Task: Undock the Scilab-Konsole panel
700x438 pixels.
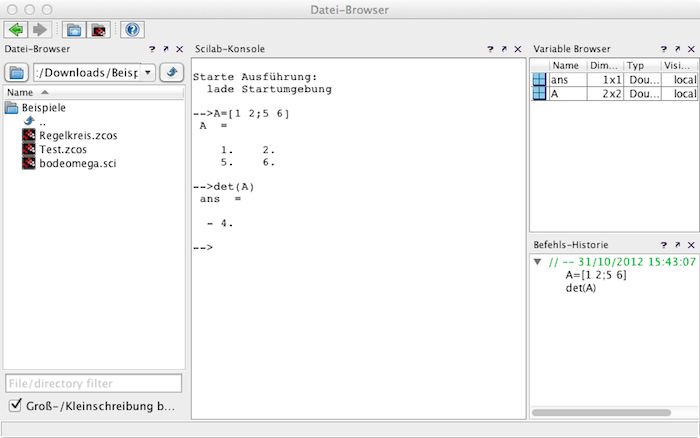Action: point(504,49)
